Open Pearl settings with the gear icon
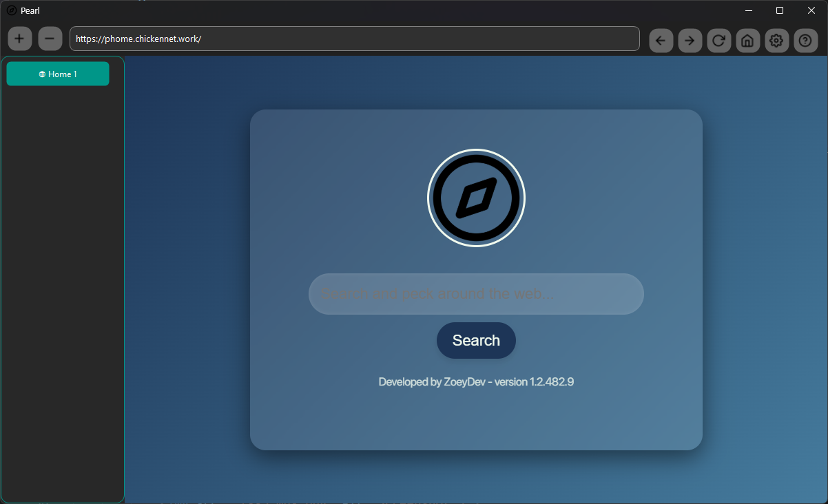Screen dimensions: 828x504 [x=776, y=41]
